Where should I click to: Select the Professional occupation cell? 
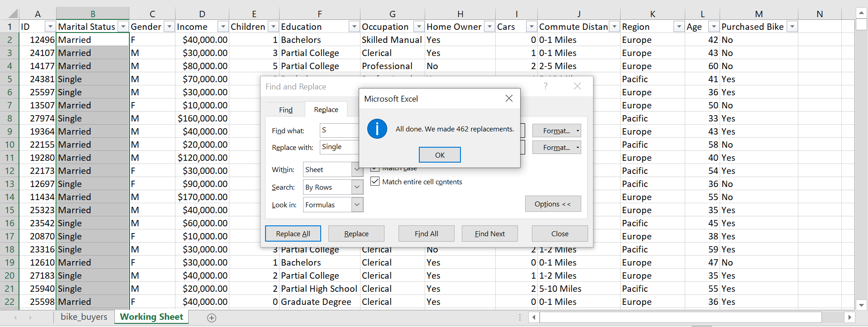pyautogui.click(x=392, y=66)
